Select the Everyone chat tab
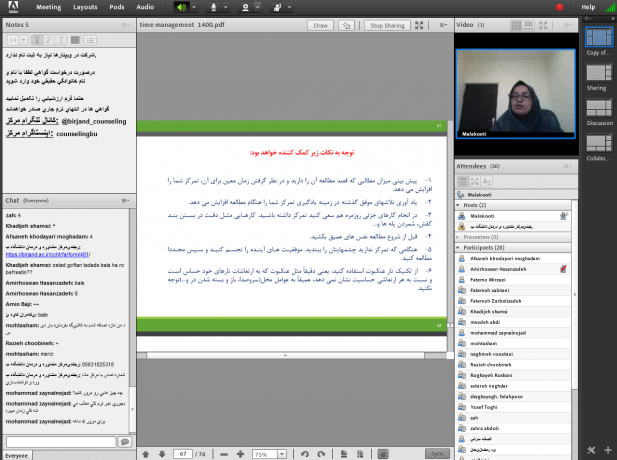This screenshot has width=617, height=460. point(17,455)
